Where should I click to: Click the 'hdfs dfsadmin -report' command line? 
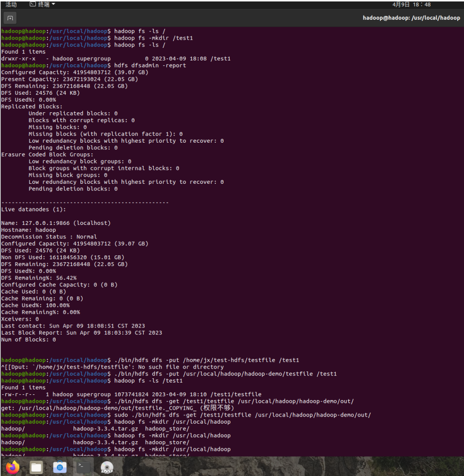[x=150, y=65]
